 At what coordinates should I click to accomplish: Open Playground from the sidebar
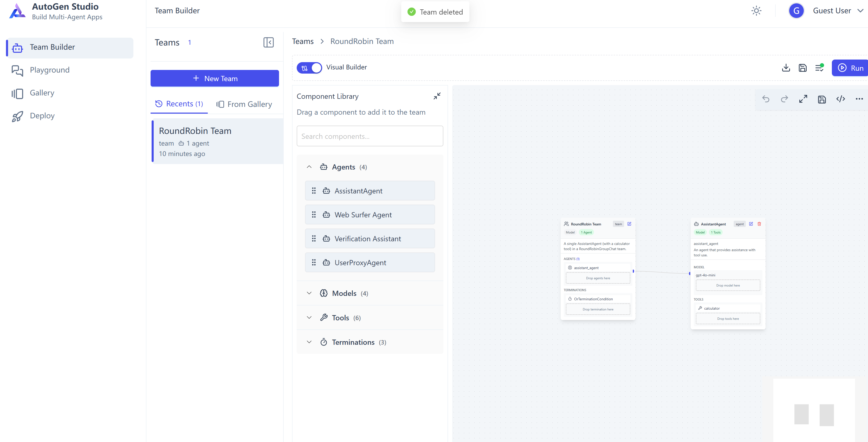[49, 70]
